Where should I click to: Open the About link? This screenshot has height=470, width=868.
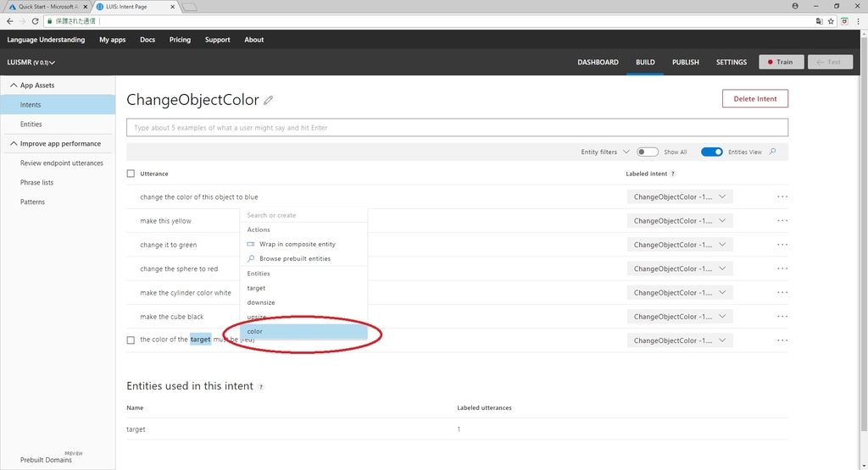(x=254, y=40)
